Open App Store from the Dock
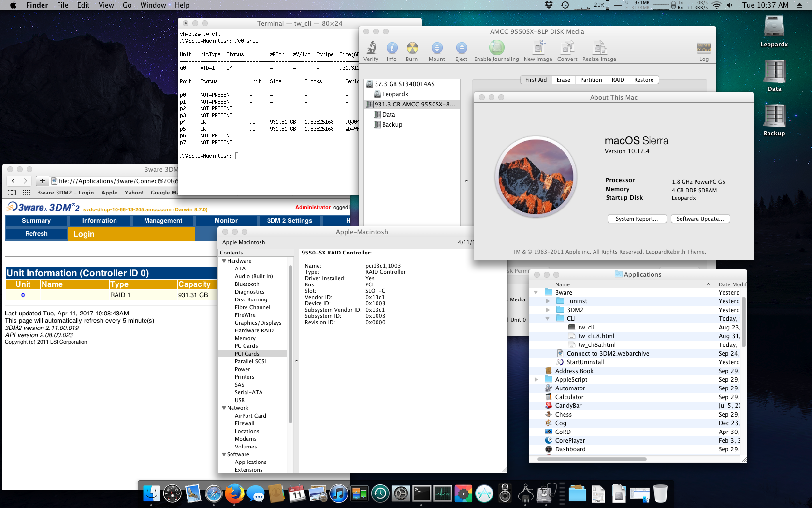This screenshot has height=508, width=812. click(x=484, y=493)
